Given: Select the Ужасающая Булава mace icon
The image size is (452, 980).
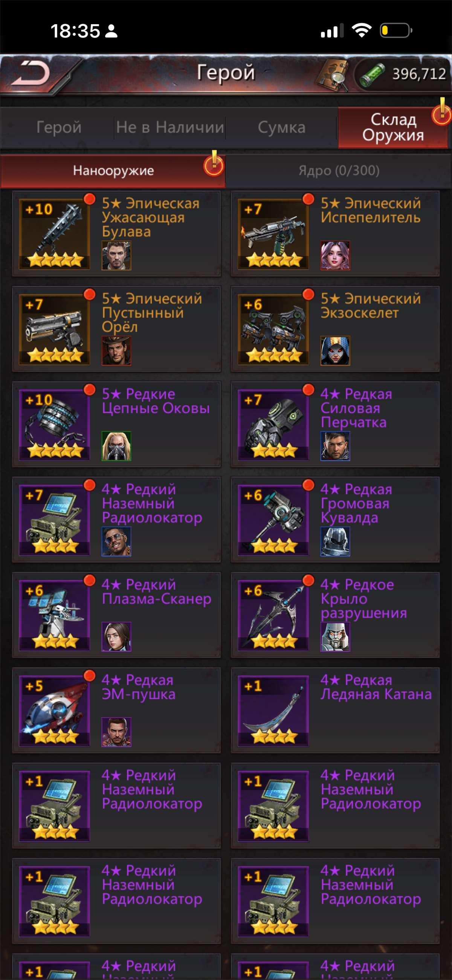Looking at the screenshot, I should click(54, 234).
